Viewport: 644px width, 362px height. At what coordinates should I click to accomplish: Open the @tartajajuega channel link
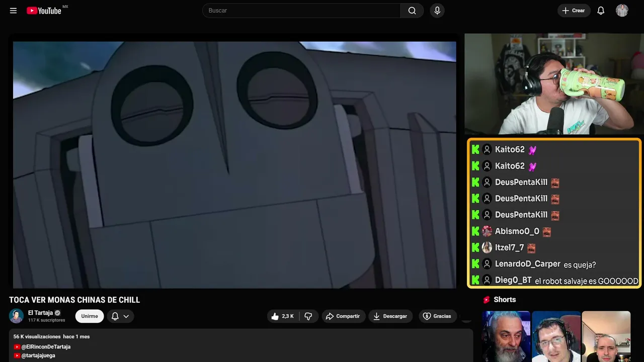[x=38, y=355]
